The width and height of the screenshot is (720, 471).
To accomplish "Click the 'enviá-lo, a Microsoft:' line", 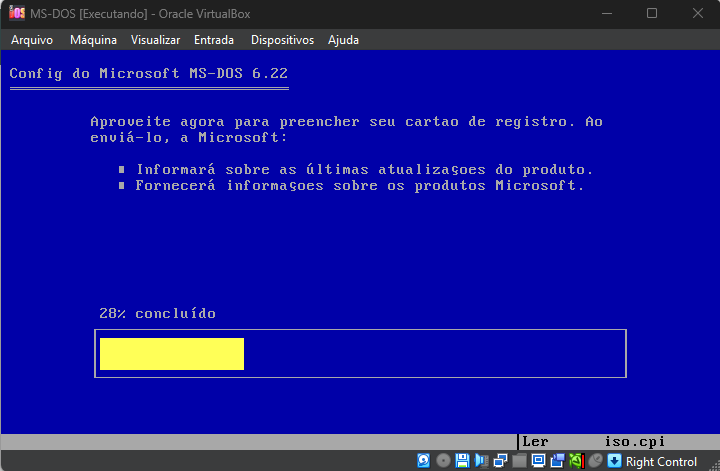I will pos(189,138).
